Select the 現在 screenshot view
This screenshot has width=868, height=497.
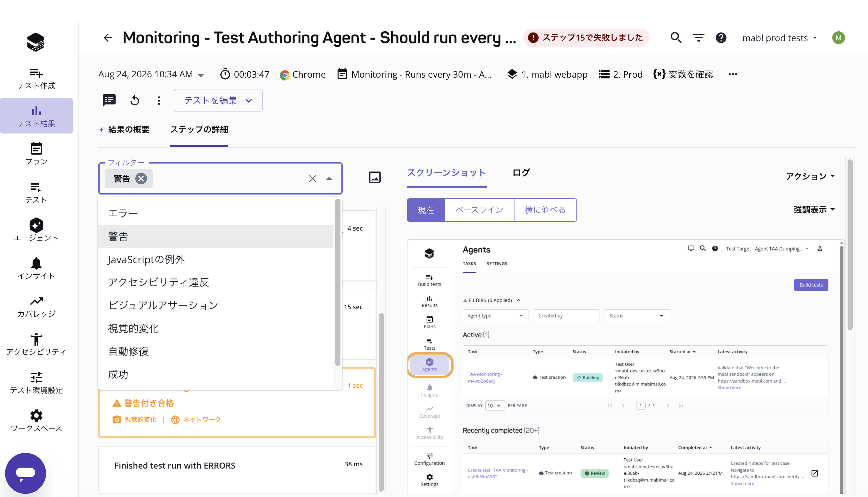coord(426,210)
